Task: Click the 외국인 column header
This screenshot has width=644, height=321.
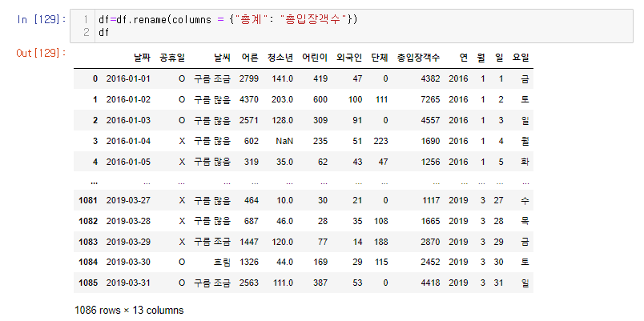Action: (x=349, y=58)
